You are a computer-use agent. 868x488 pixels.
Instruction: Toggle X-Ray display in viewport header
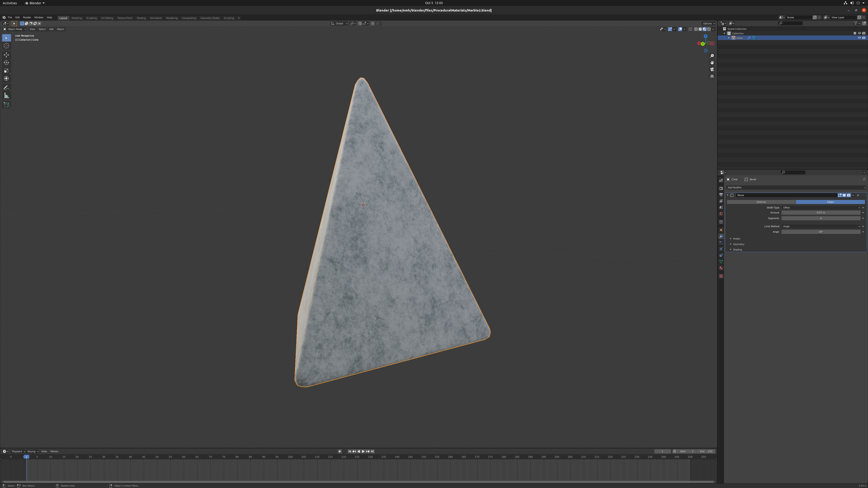(690, 29)
